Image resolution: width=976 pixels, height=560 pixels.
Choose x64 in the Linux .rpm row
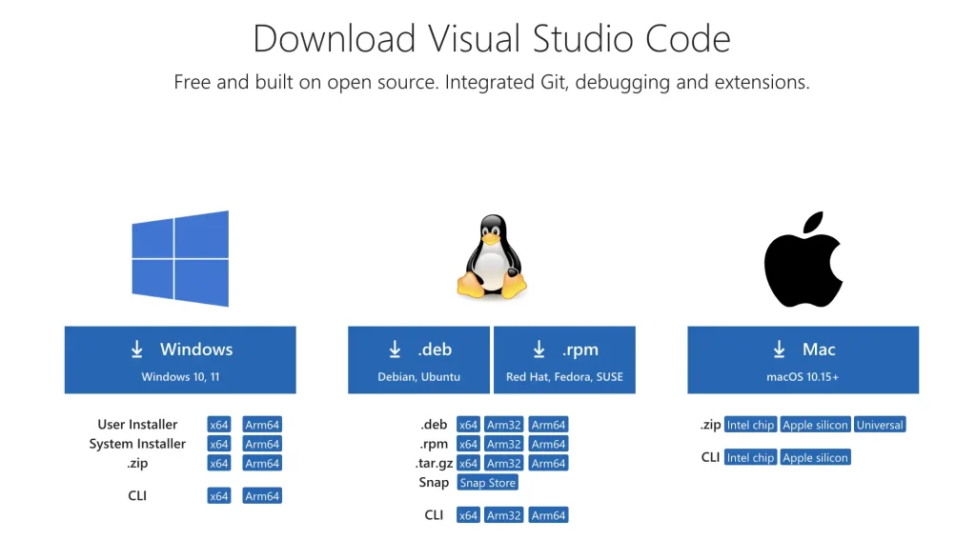tap(468, 444)
